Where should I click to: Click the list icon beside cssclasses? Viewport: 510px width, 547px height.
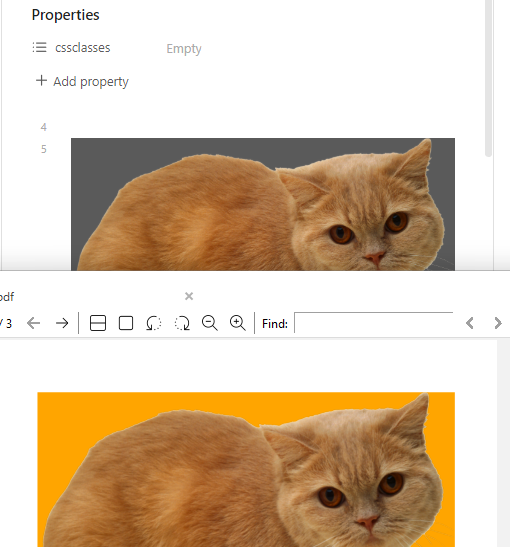39,47
